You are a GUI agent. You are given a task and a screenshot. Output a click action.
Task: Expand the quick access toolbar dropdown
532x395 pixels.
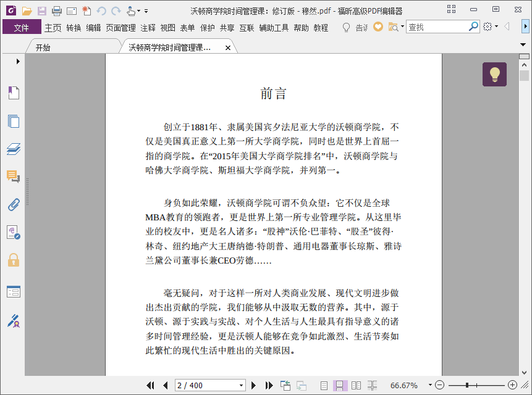pyautogui.click(x=146, y=11)
